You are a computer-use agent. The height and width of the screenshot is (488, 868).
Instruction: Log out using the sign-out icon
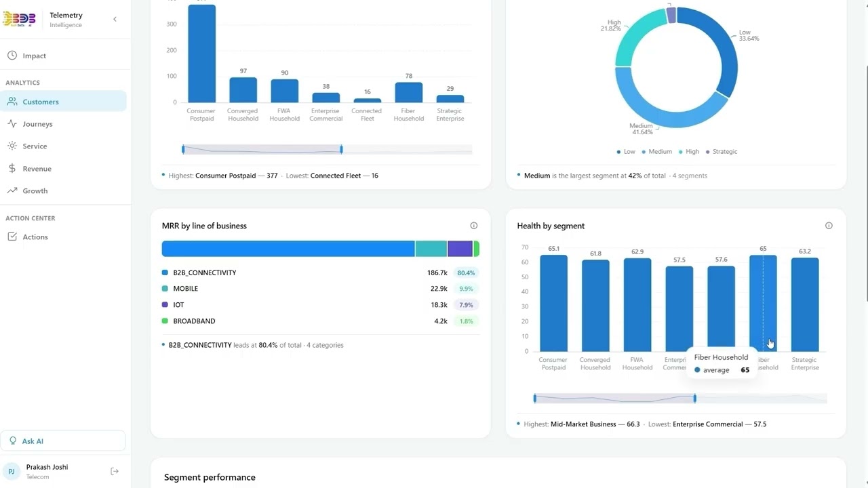(115, 471)
